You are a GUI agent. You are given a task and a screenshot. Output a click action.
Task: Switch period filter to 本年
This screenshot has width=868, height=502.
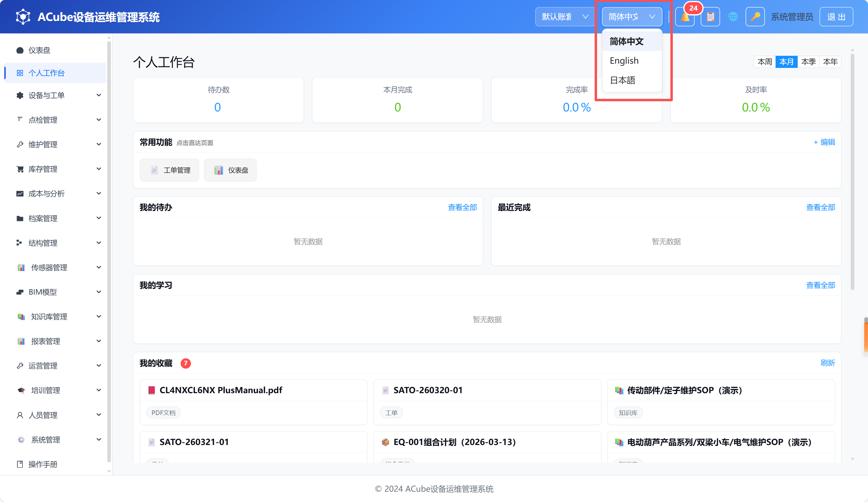(830, 62)
